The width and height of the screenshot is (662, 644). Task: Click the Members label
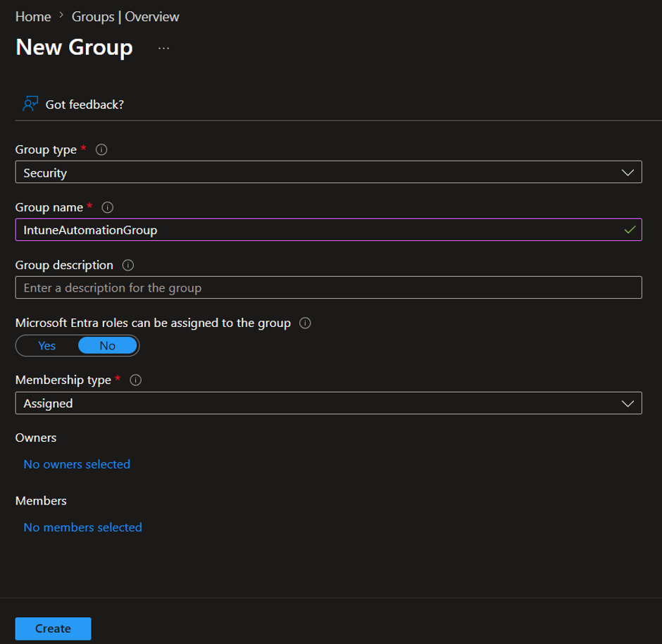(41, 501)
